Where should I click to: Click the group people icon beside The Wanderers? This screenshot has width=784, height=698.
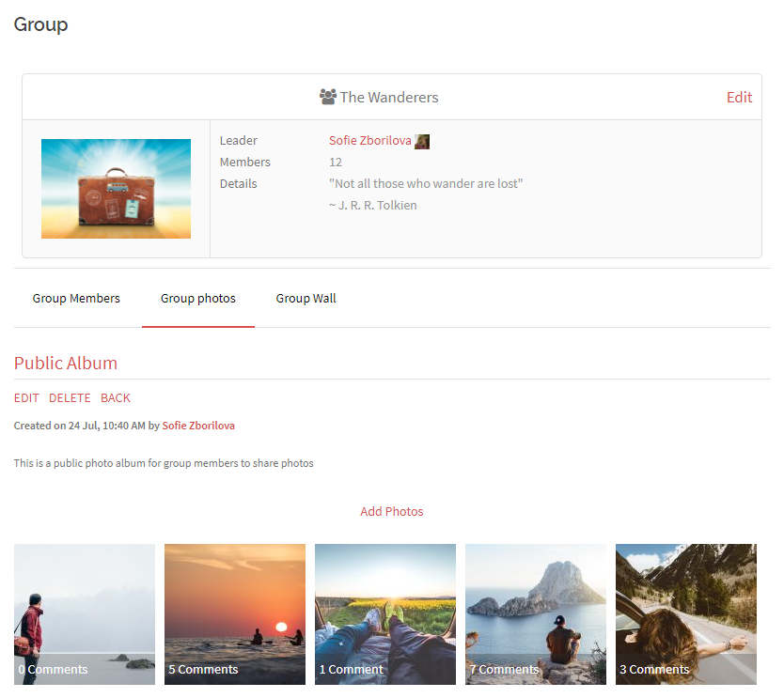[328, 97]
